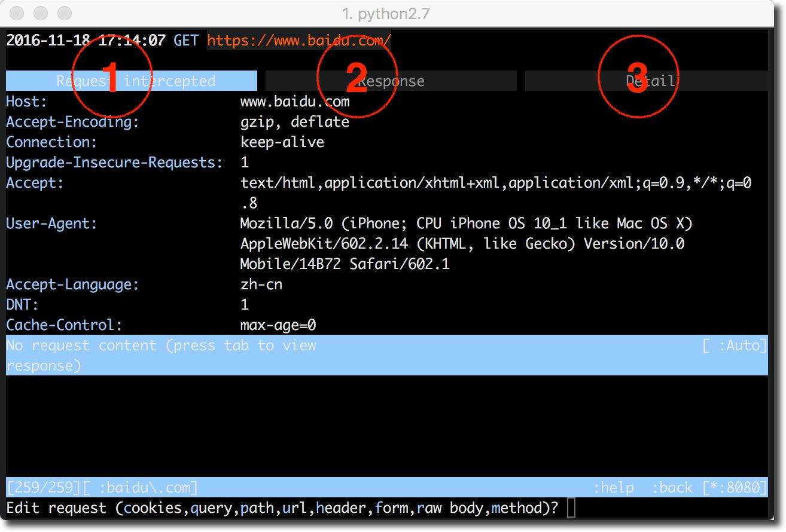This screenshot has height=532, width=786.
Task: Select the gzip, deflate value
Action: [295, 122]
